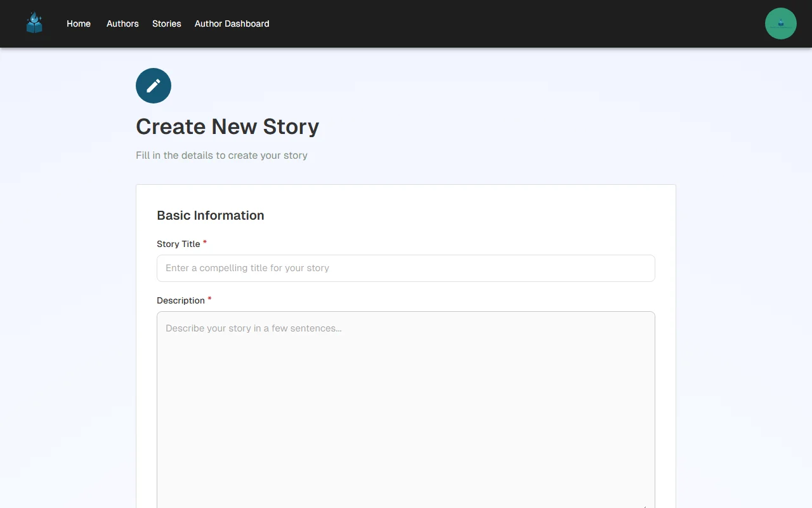This screenshot has width=812, height=508.
Task: Click the red asterisk next to Description
Action: [209, 298]
